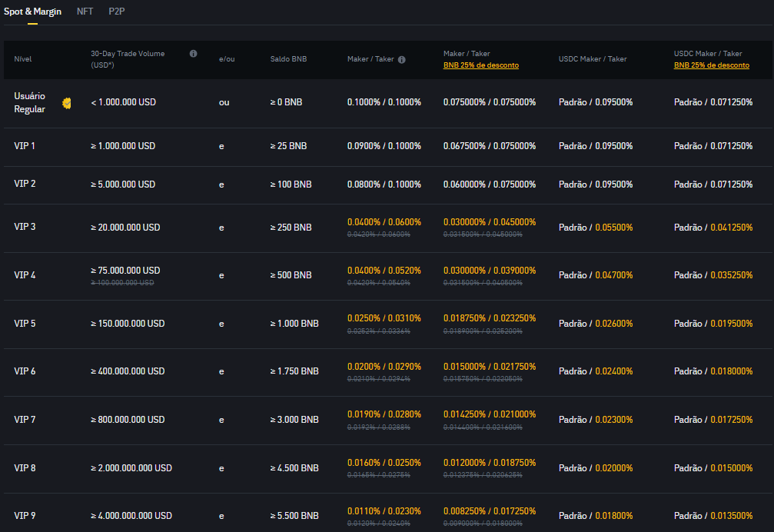Click info icon next to Maker / Taker header

(402, 59)
